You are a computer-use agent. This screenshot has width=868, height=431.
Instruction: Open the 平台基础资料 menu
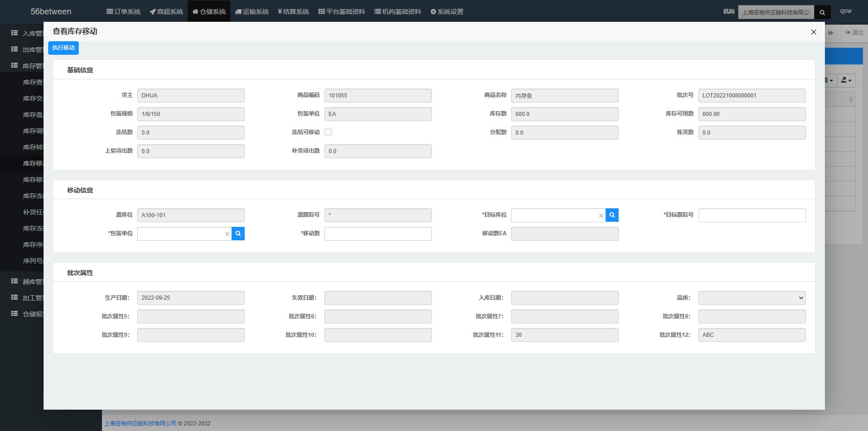342,12
